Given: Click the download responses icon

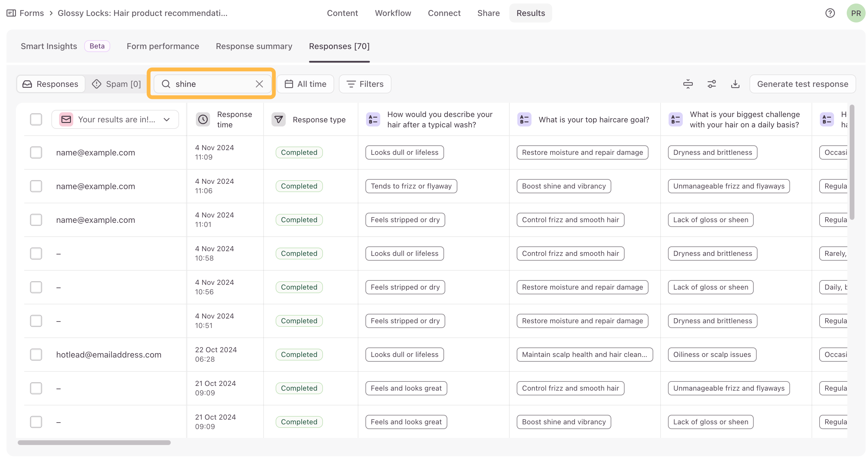Looking at the screenshot, I should point(735,84).
